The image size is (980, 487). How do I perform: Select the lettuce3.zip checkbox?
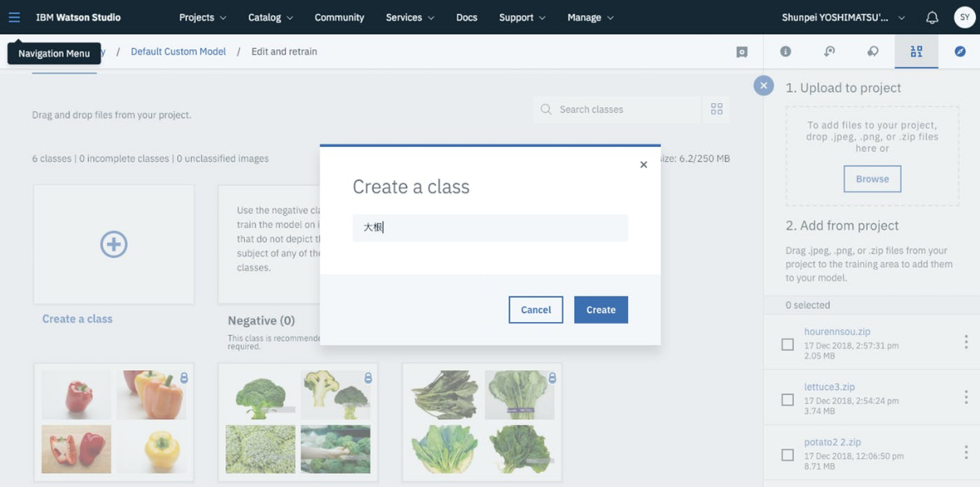(787, 400)
